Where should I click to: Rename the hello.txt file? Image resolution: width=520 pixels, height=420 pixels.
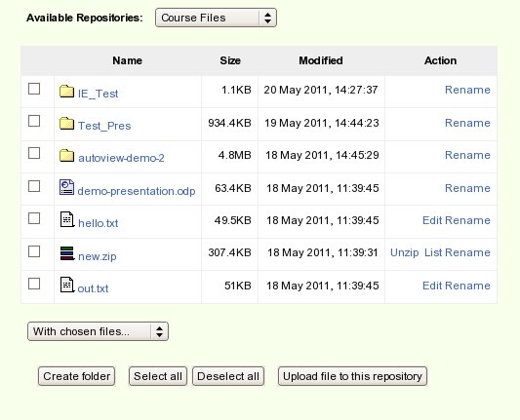pos(467,220)
